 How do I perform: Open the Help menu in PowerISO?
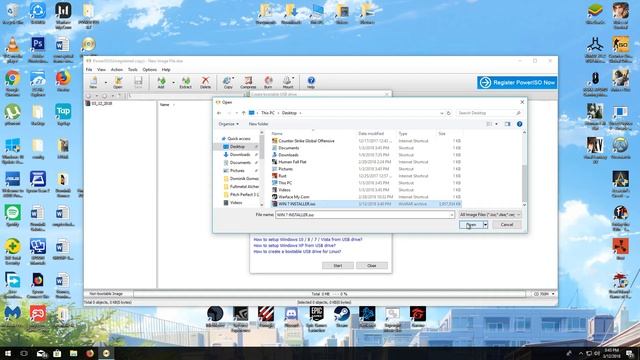tap(166, 70)
